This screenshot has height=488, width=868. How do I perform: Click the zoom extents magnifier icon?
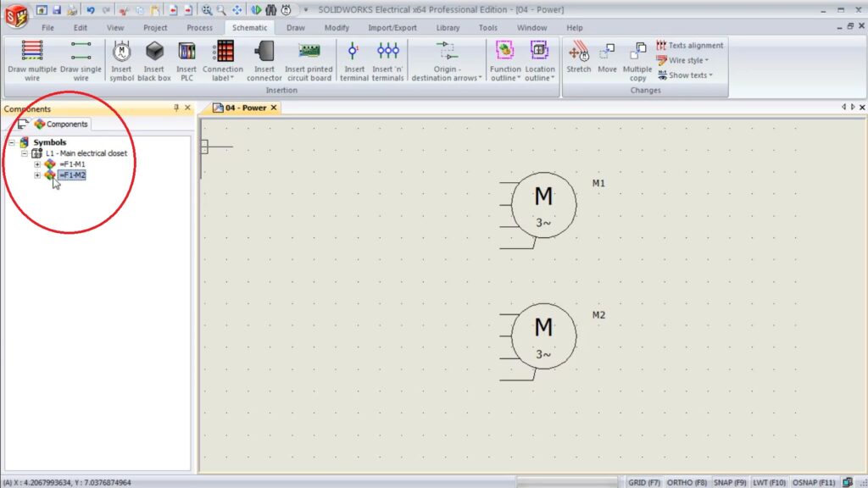[x=207, y=10]
